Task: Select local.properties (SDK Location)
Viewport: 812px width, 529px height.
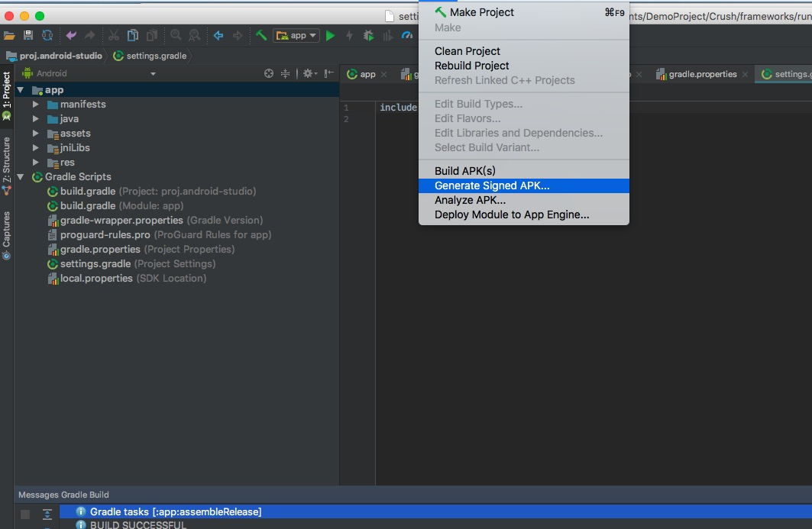Action: (x=127, y=279)
